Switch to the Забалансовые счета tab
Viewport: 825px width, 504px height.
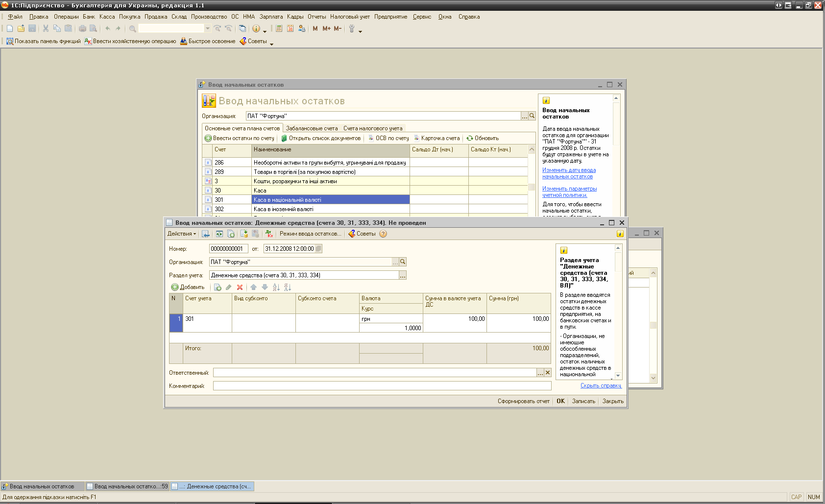point(312,128)
